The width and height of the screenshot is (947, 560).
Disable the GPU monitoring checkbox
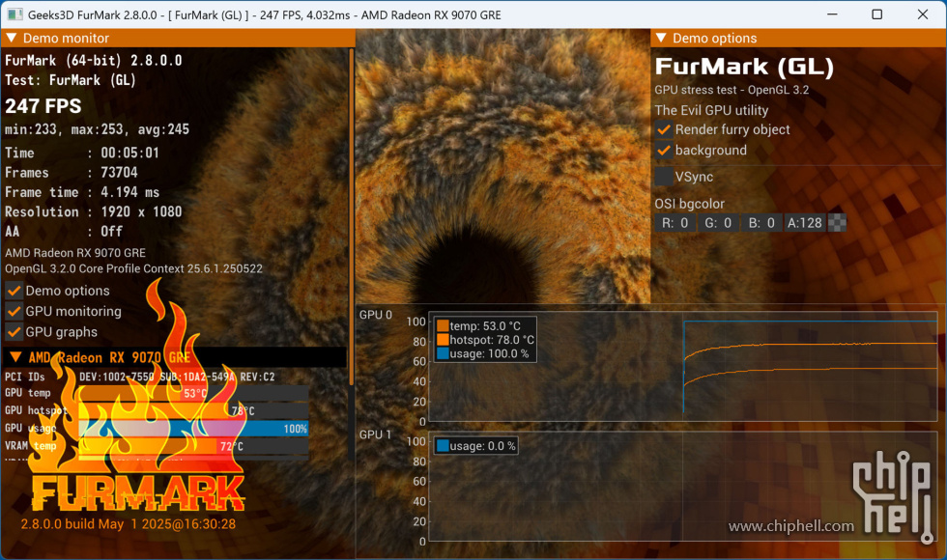point(14,311)
